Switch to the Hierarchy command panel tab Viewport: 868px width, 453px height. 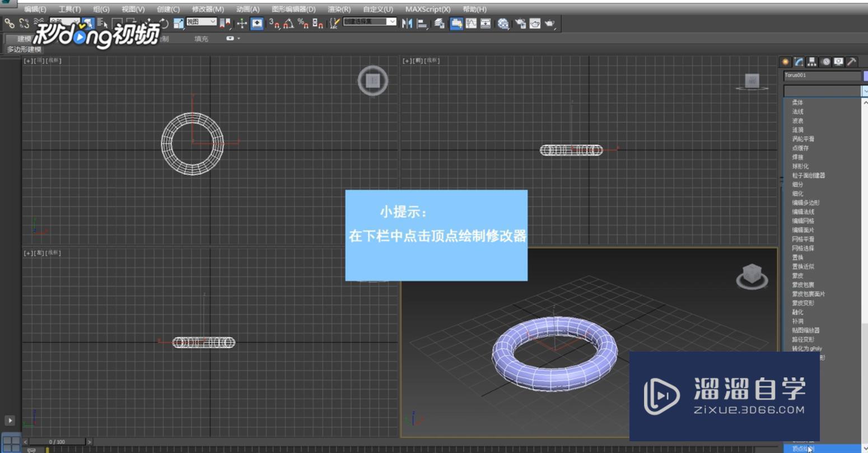click(x=811, y=62)
